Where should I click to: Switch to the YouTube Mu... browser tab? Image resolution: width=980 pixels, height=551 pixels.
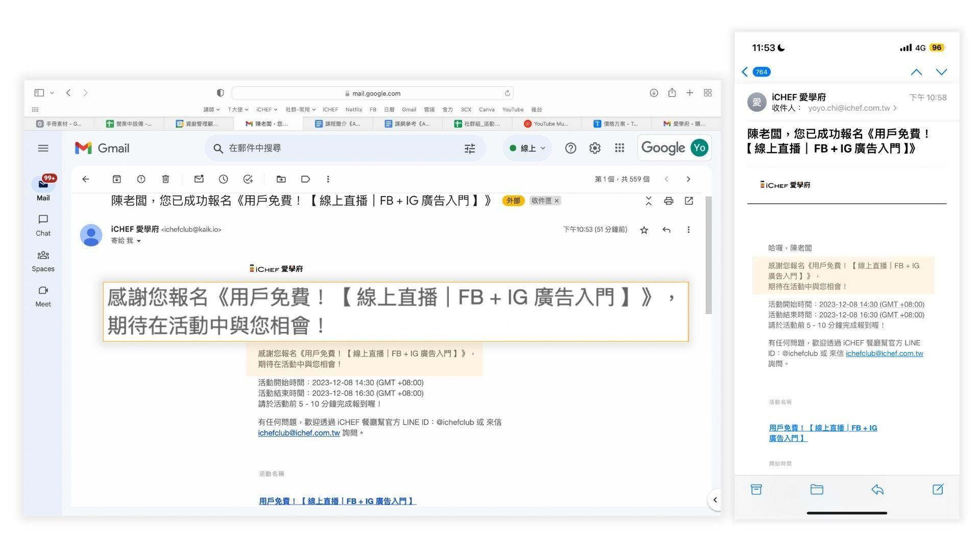pos(550,123)
